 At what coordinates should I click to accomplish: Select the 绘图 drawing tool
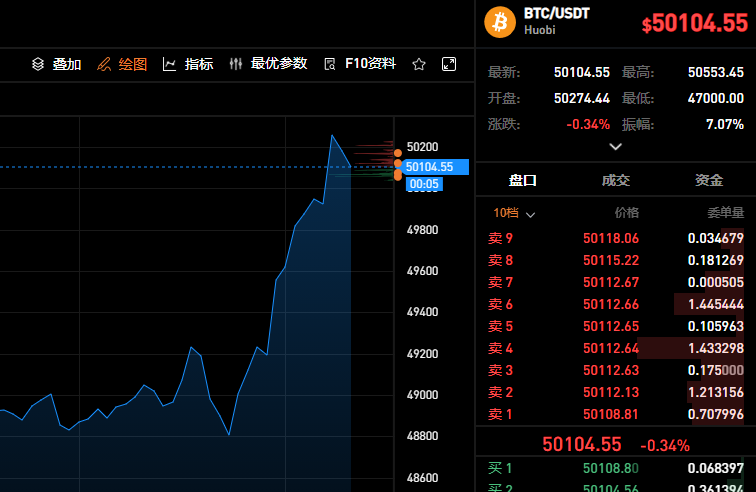pyautogui.click(x=122, y=64)
